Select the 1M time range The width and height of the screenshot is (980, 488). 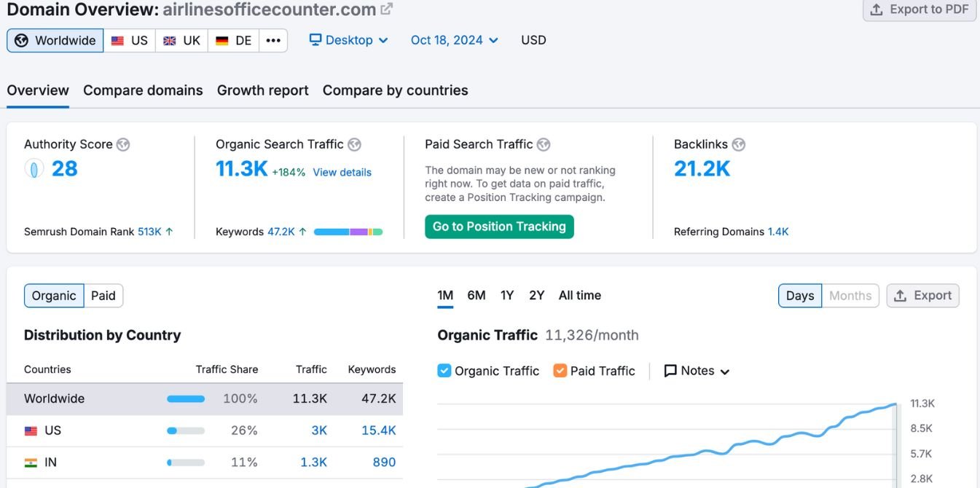click(445, 295)
